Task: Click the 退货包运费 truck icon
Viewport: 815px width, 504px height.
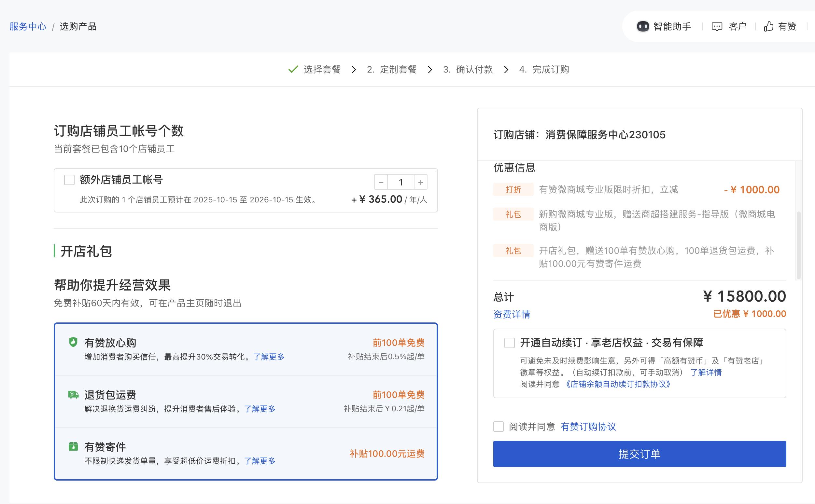Action: click(x=73, y=395)
